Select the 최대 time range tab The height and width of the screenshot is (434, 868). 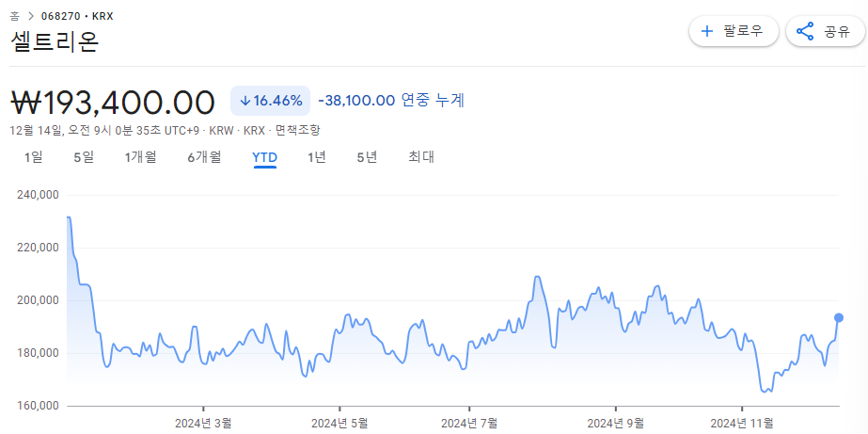(421, 157)
